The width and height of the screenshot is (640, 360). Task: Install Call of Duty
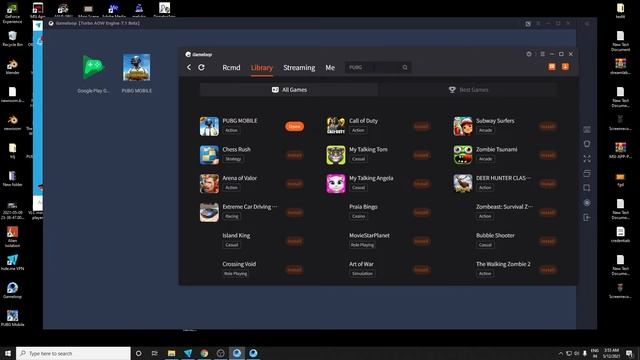click(x=421, y=126)
